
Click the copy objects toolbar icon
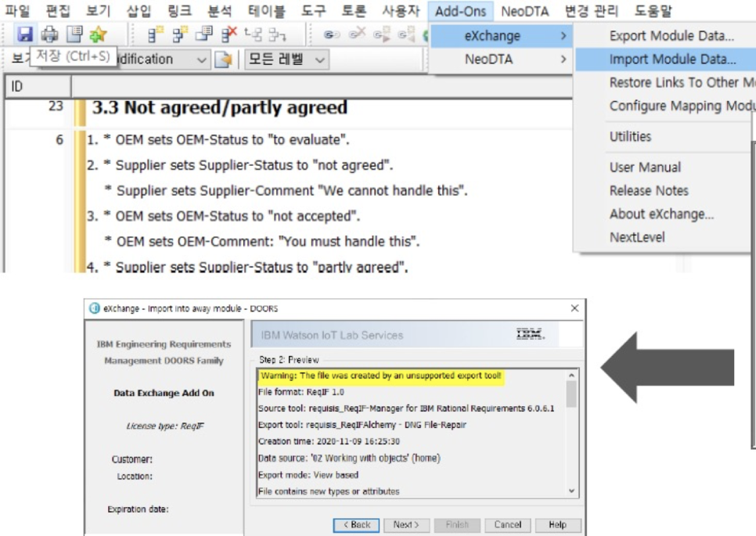tap(204, 34)
